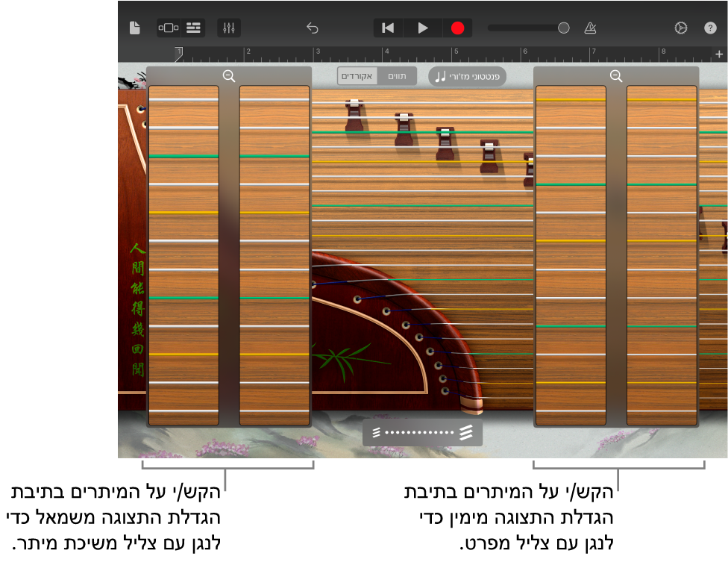Undo the last action
Viewport: 728px width, 562px height.
click(312, 28)
